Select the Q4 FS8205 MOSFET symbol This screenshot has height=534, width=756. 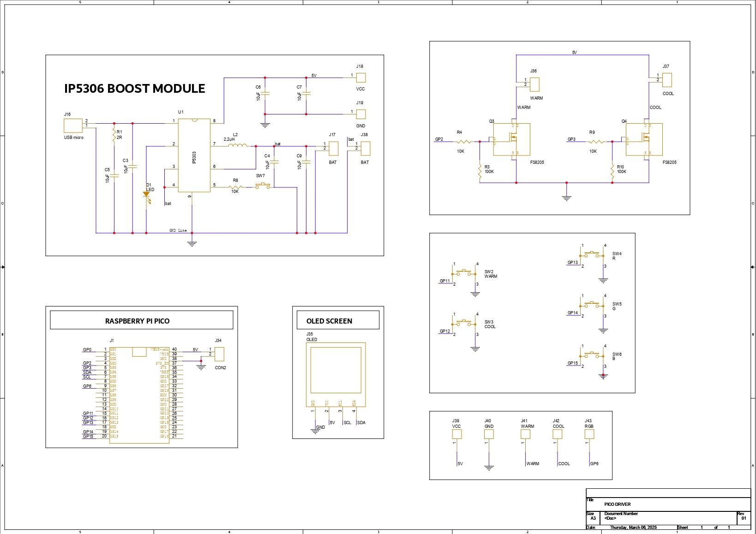(644, 139)
